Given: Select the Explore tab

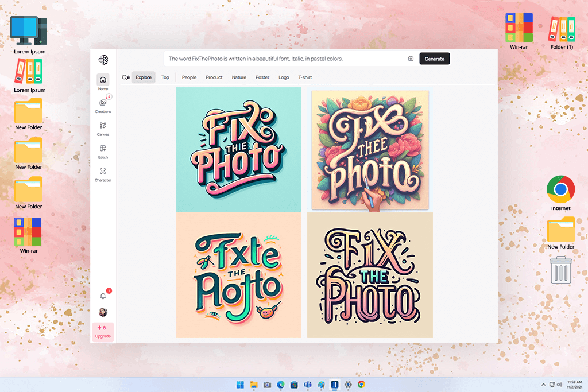Looking at the screenshot, I should tap(144, 77).
